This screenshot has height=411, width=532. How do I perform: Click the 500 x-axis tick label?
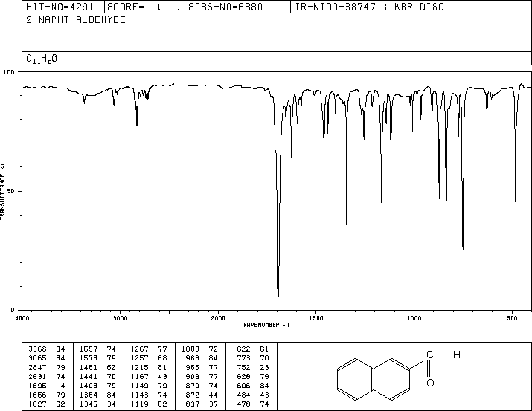coord(512,318)
